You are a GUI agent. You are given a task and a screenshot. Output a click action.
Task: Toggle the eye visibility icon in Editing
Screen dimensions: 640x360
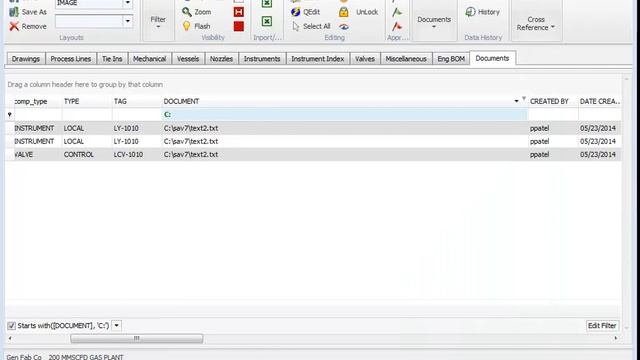(344, 27)
